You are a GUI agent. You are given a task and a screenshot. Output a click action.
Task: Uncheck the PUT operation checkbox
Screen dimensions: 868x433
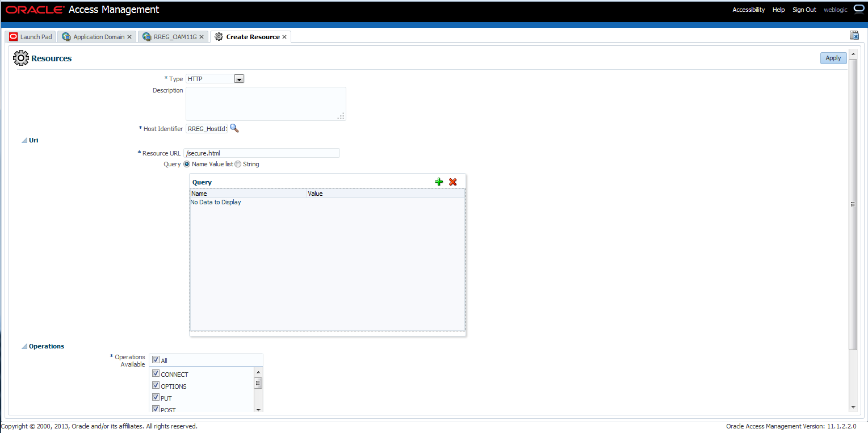[x=156, y=397]
